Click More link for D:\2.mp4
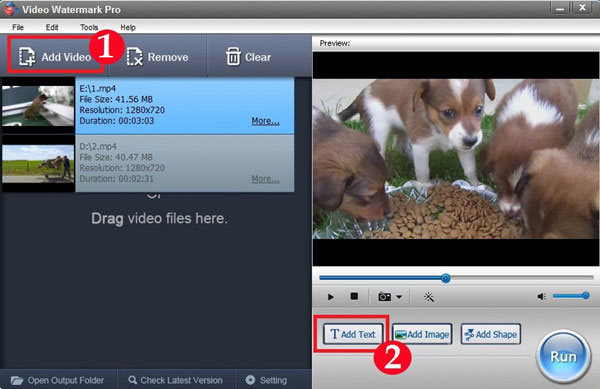 pos(265,179)
